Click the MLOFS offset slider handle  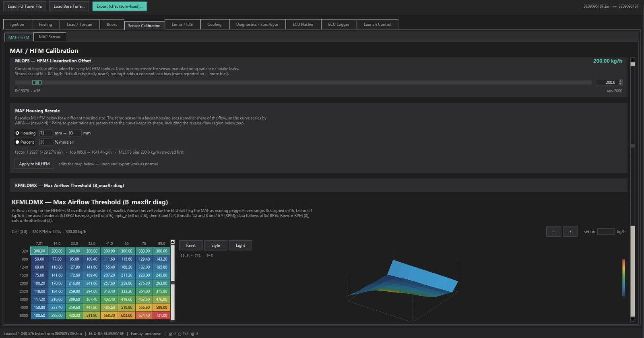click(37, 82)
